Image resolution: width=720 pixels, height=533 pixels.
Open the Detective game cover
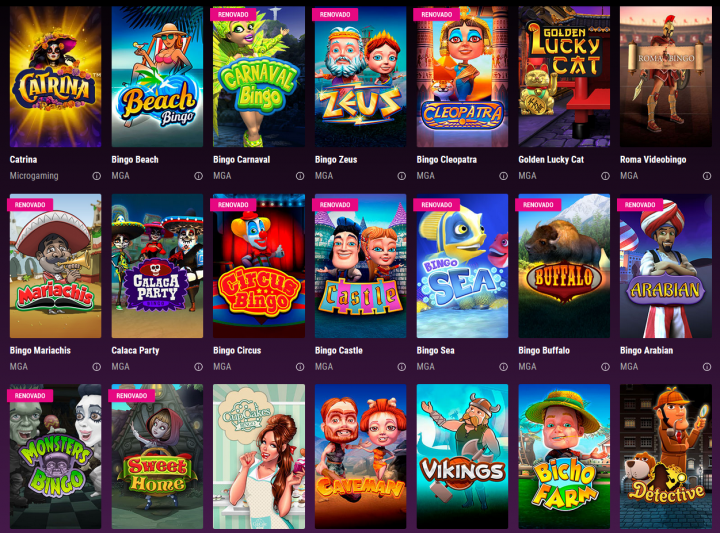pyautogui.click(x=666, y=457)
